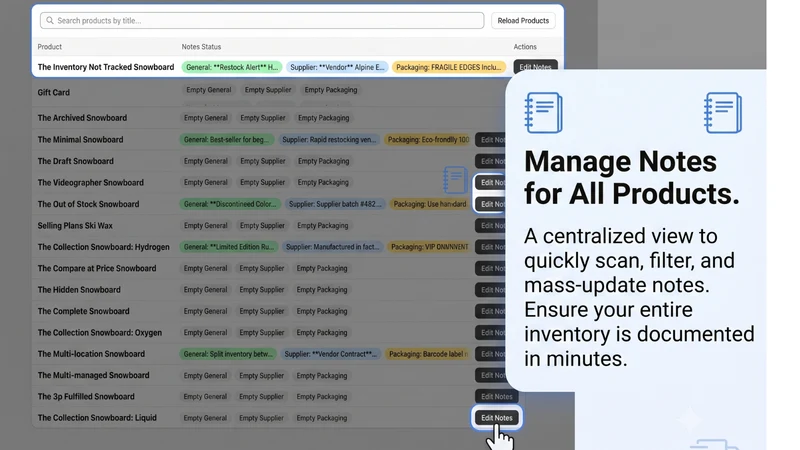Select Selling Plans Ski Wax product name
The width and height of the screenshot is (800, 450).
coord(75,226)
